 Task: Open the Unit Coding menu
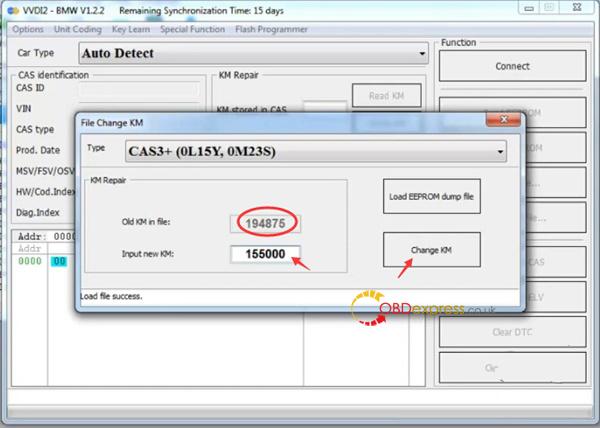78,29
